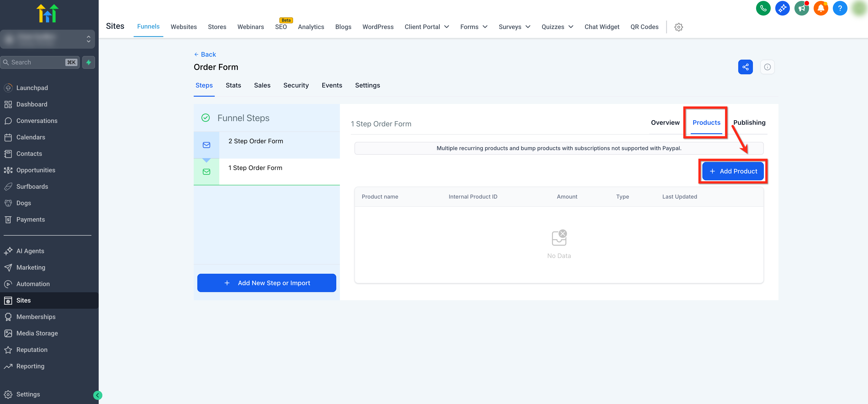Click the blue share icon button

[x=745, y=67]
